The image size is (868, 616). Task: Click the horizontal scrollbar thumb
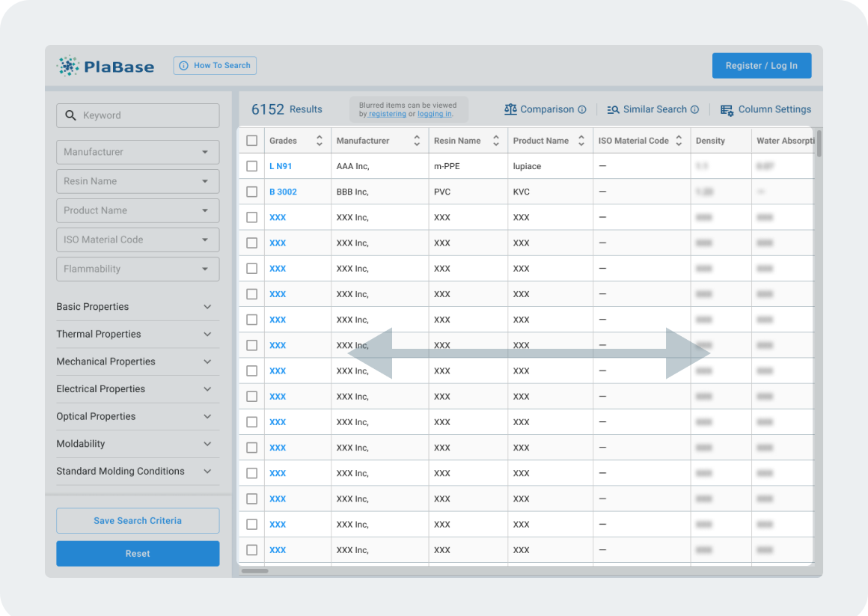(254, 571)
